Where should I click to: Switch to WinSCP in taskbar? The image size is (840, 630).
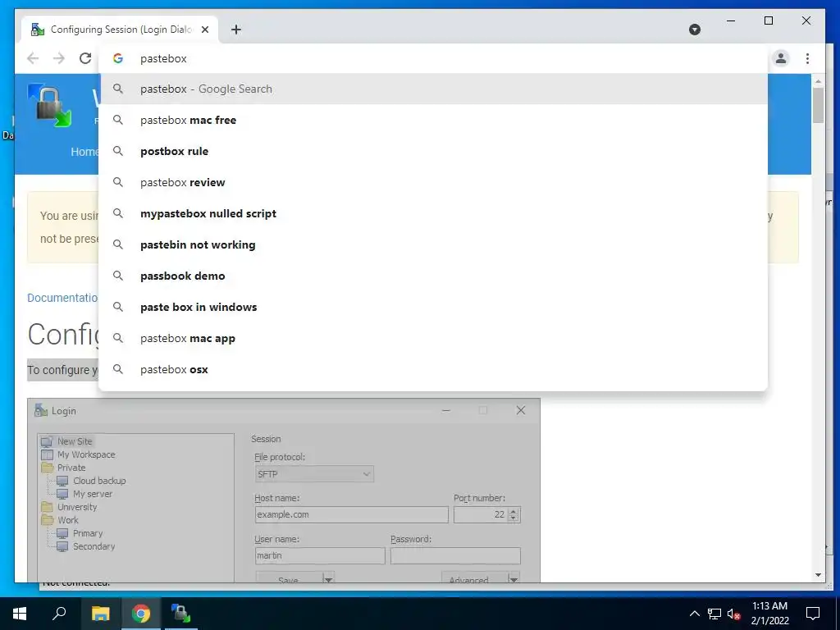click(181, 614)
